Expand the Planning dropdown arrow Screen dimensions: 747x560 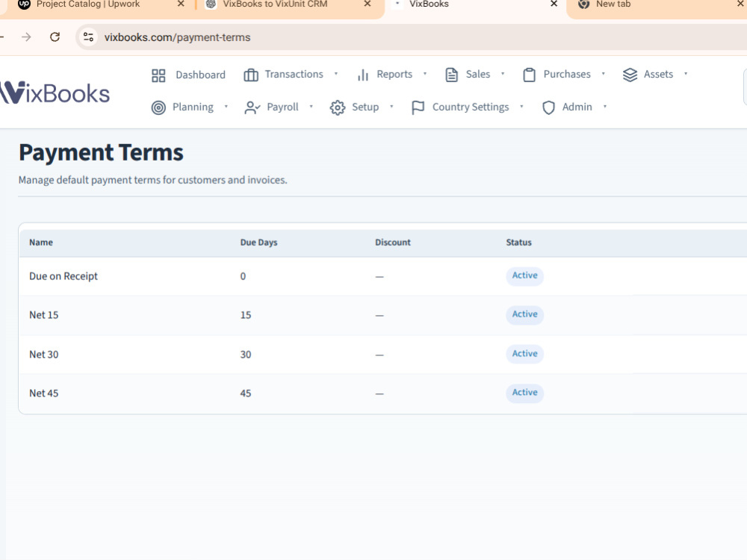(x=226, y=107)
